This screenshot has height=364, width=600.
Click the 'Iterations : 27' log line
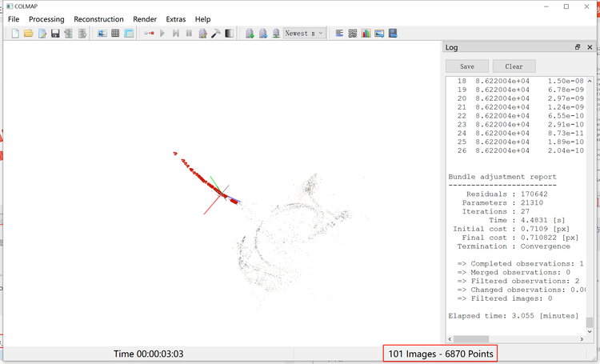coord(496,212)
